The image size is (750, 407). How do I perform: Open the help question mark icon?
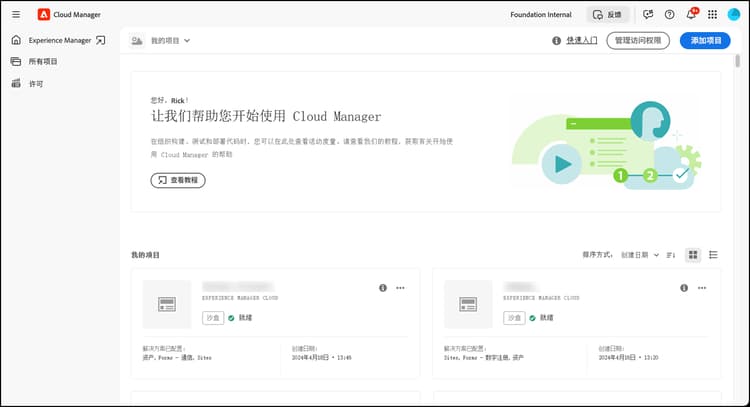click(x=670, y=14)
